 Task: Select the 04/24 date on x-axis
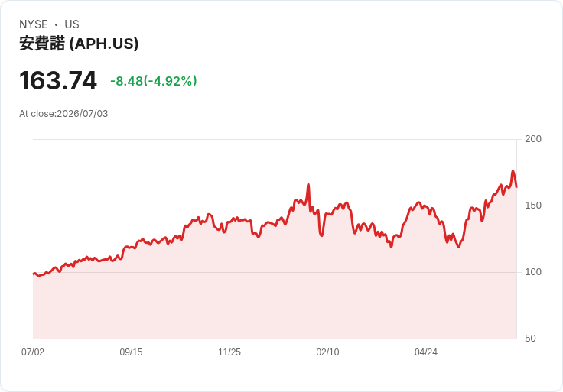426,352
